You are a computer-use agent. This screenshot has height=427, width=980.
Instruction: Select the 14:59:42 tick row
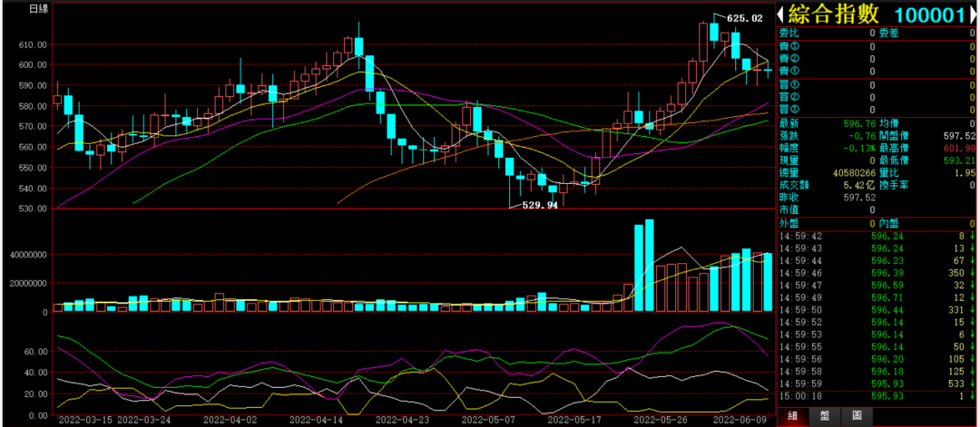coord(877,236)
